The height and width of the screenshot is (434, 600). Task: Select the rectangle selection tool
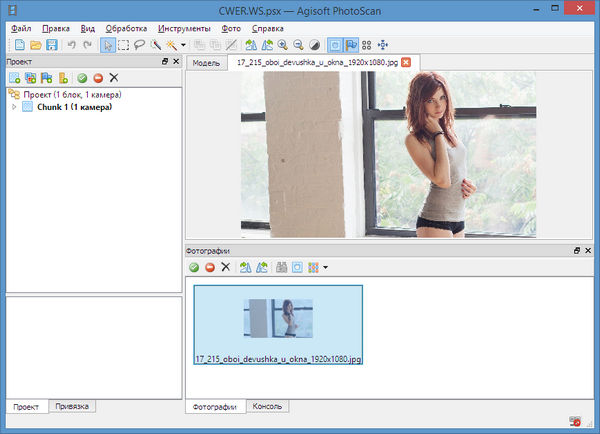124,45
